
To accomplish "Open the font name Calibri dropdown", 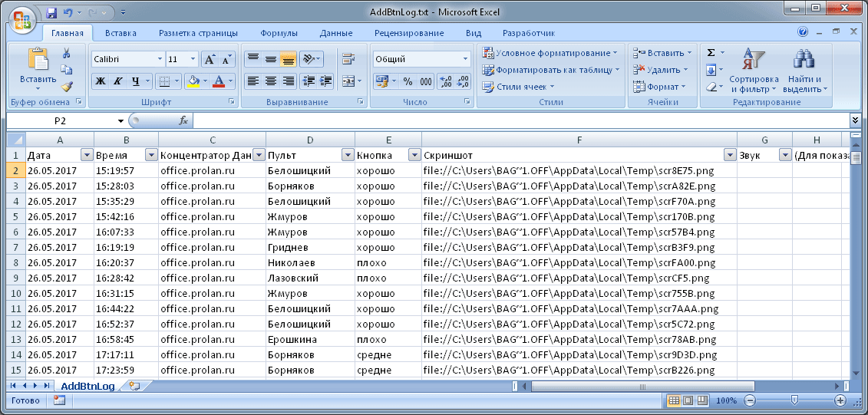I will [x=160, y=59].
